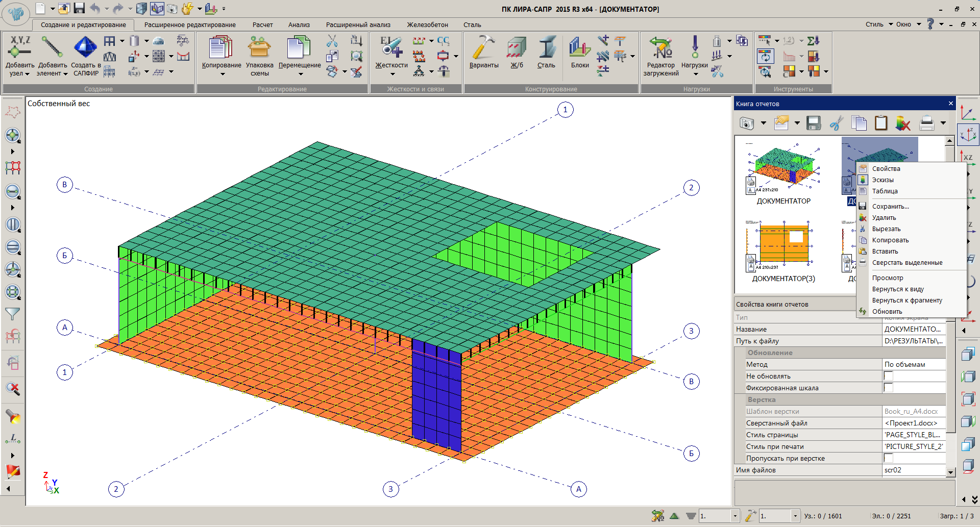Select the Add element (Добавить элемент) tool
The width and height of the screenshot is (980, 527).
52,48
